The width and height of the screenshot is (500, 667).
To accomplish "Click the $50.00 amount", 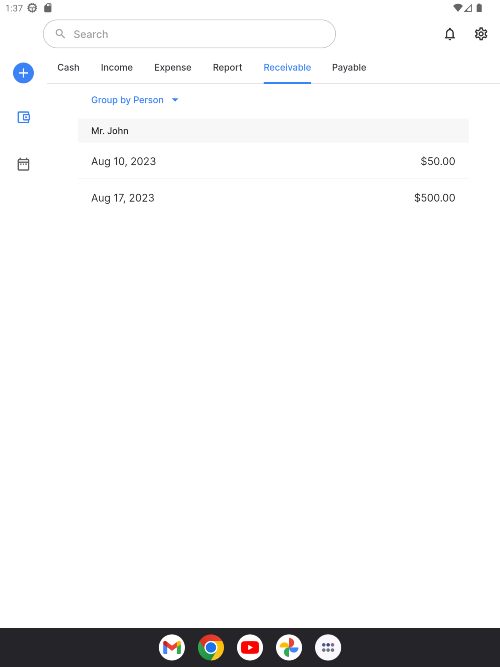I will (438, 161).
